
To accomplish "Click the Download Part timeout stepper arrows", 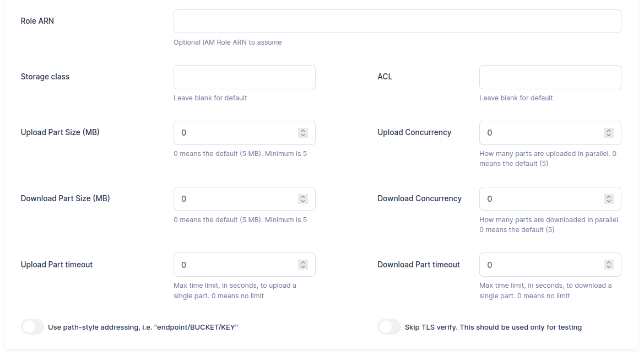I will 609,265.
